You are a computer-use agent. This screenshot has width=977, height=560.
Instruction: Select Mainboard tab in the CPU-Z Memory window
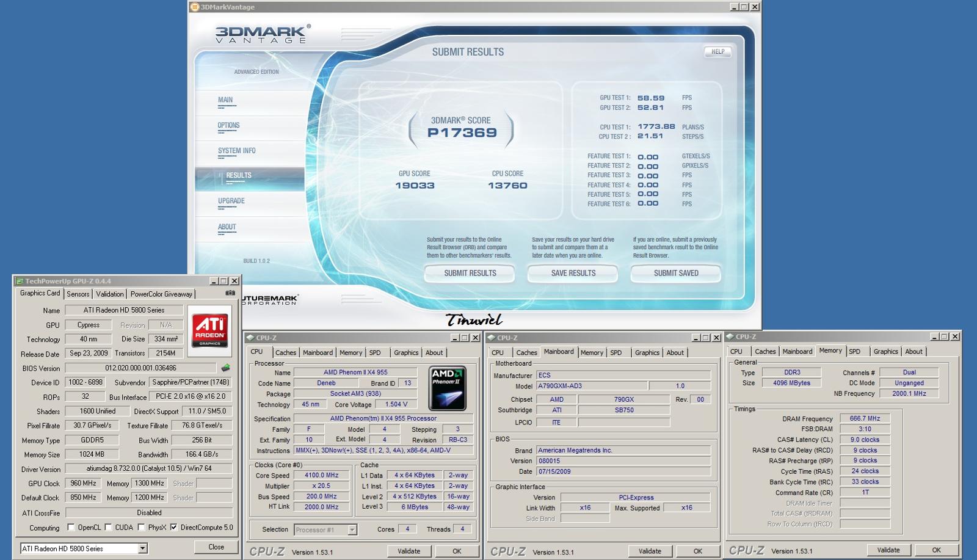(x=797, y=351)
